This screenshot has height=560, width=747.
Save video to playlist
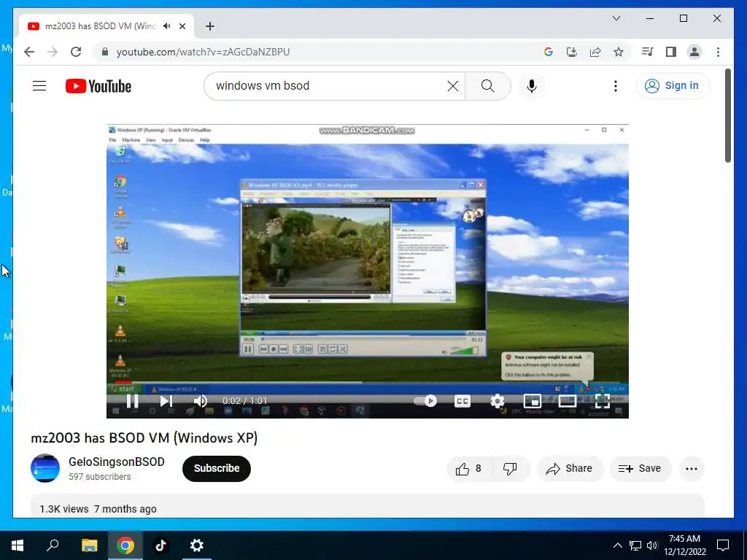click(640, 469)
